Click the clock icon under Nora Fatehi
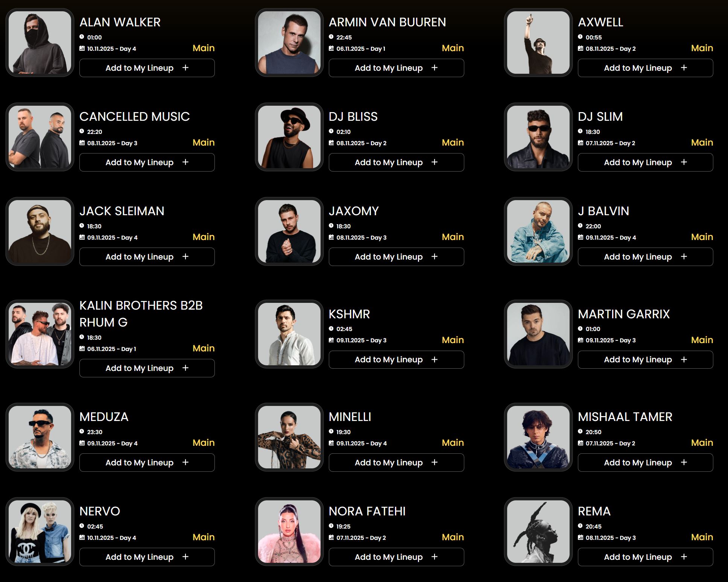 331,526
